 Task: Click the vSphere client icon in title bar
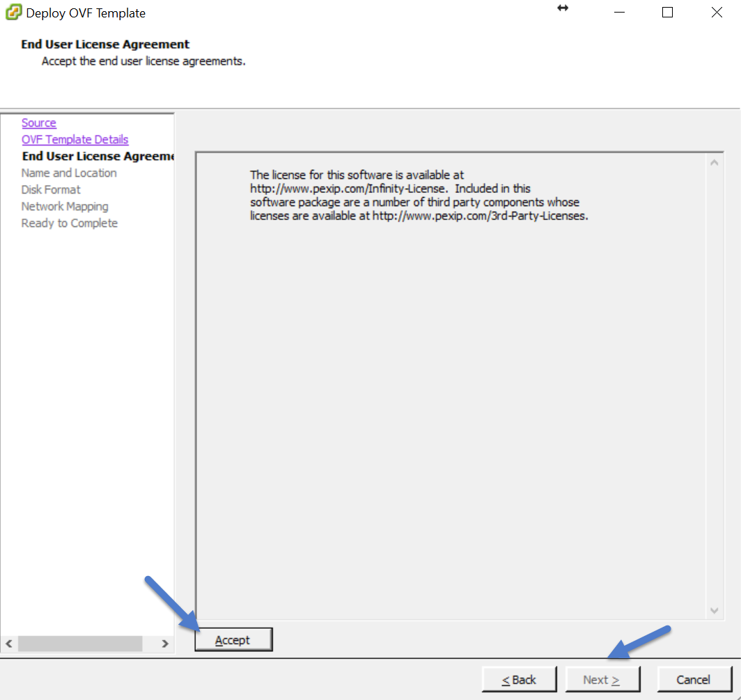pyautogui.click(x=13, y=12)
